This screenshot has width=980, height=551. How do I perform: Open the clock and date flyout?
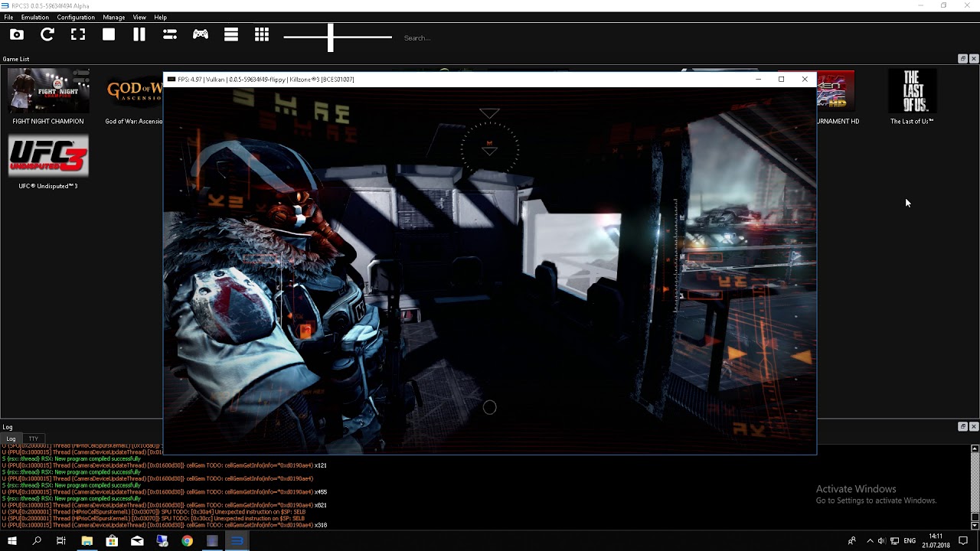click(936, 541)
